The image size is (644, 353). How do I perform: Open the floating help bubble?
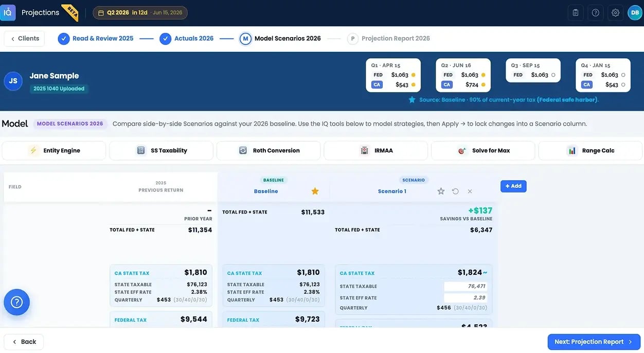coord(16,302)
